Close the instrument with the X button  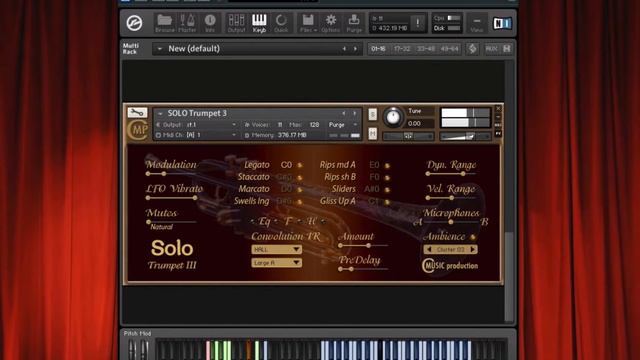(x=498, y=109)
